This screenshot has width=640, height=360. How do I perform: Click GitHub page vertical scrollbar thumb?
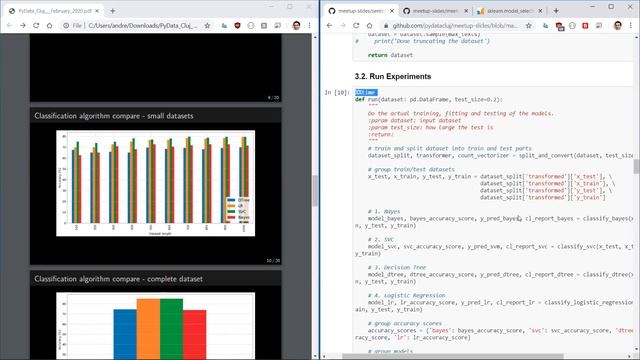636,167
